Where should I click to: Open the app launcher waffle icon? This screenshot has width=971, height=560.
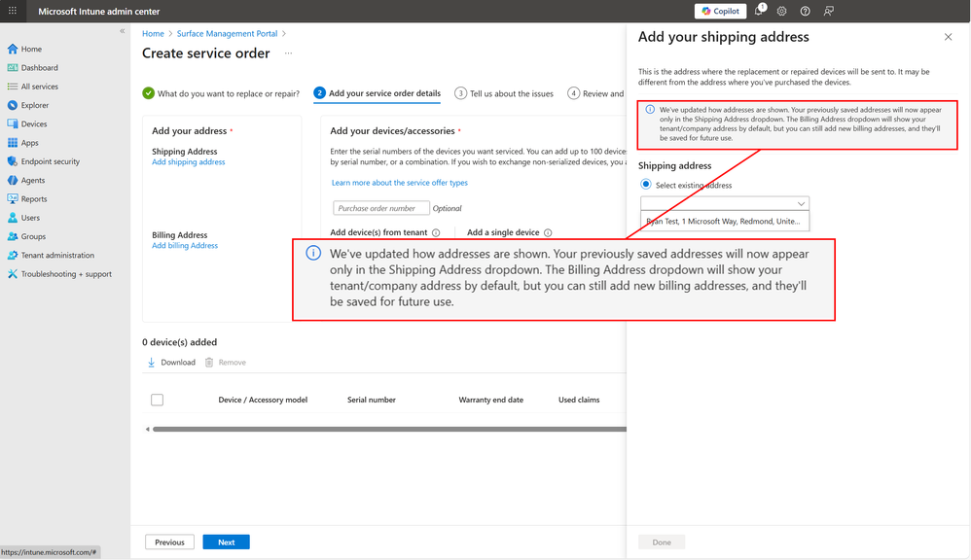tap(13, 11)
